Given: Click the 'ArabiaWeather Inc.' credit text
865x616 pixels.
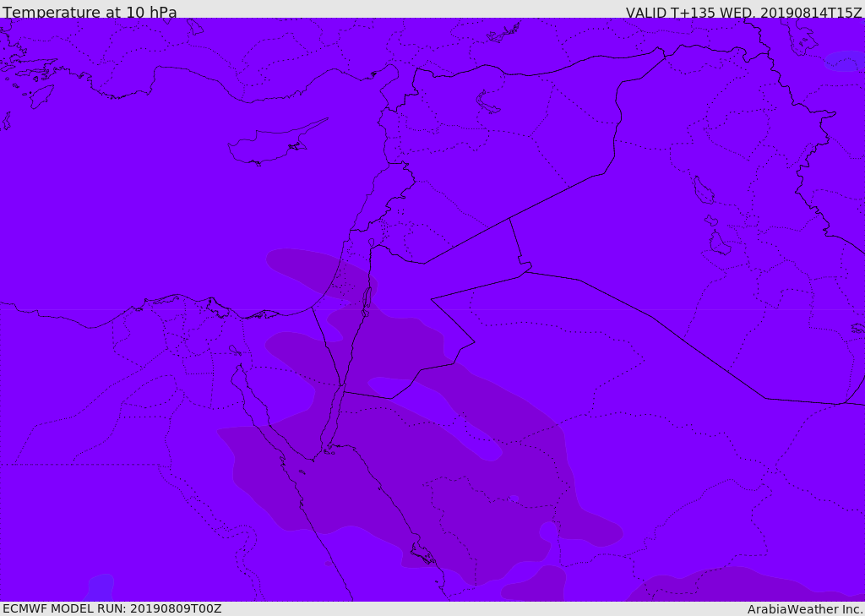Looking at the screenshot, I should click(x=805, y=609).
